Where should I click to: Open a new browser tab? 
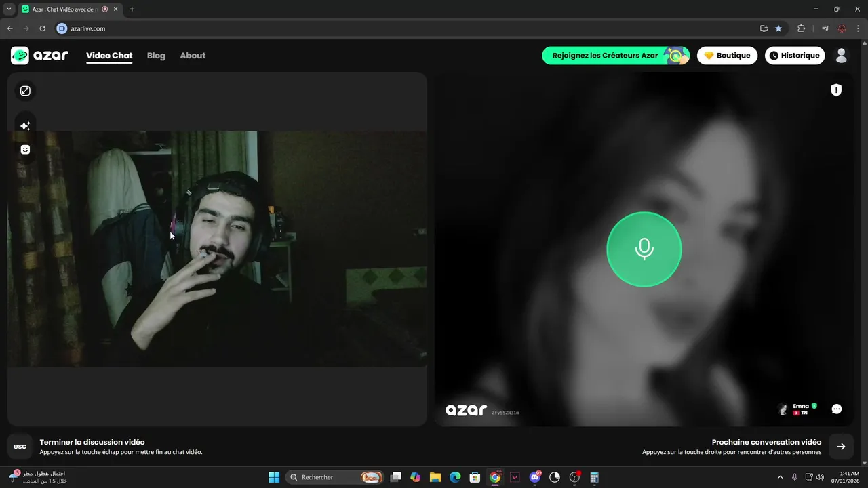coord(132,9)
